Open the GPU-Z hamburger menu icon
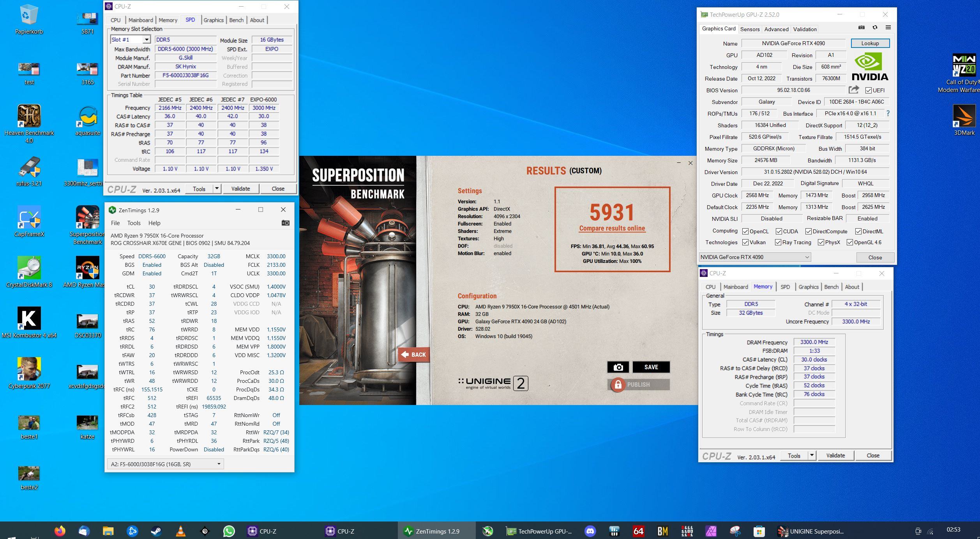The image size is (980, 539). tap(888, 27)
